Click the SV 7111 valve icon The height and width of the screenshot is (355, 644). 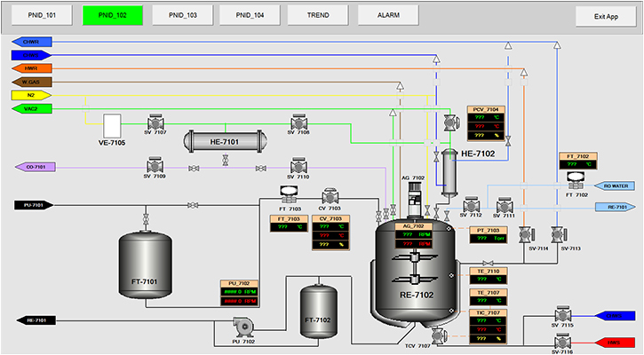(x=505, y=205)
